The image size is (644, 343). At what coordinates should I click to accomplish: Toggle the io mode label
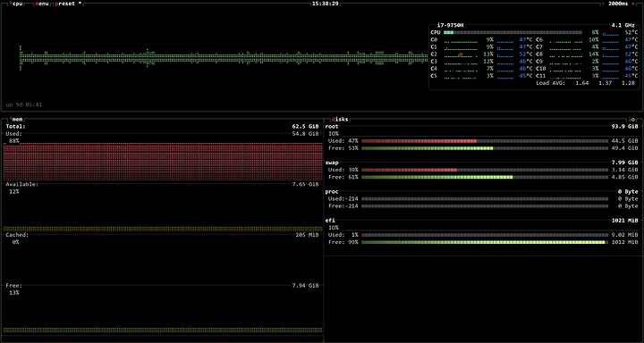click(631, 119)
